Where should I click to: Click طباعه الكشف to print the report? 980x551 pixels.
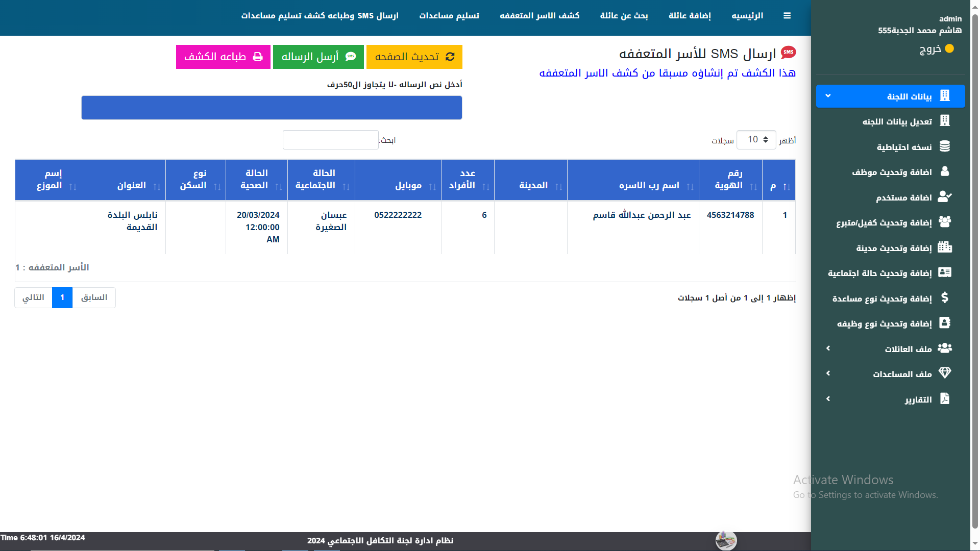pyautogui.click(x=223, y=57)
